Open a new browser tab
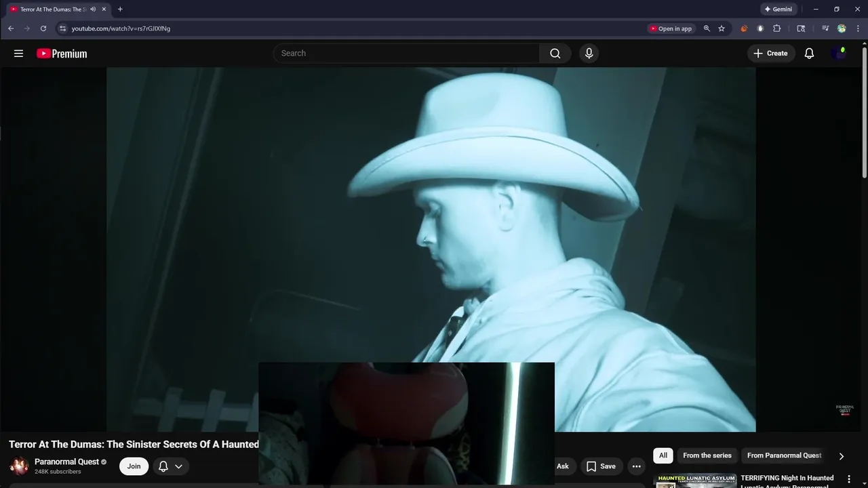The width and height of the screenshot is (868, 488). (120, 9)
